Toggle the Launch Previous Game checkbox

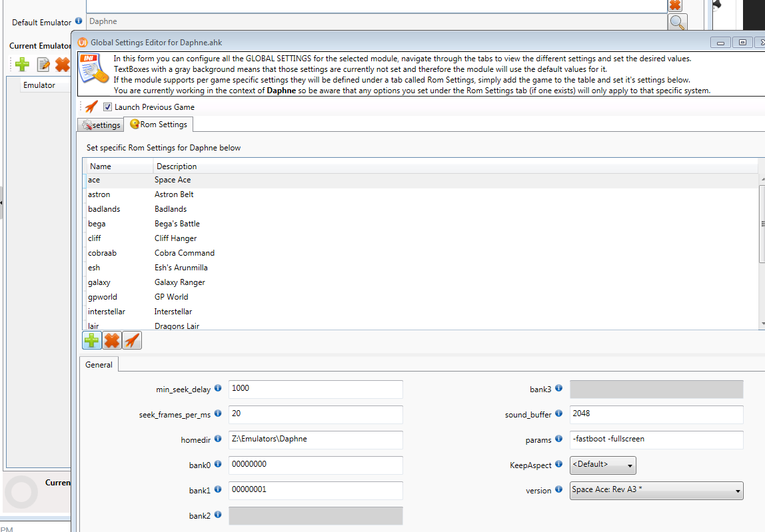(108, 107)
